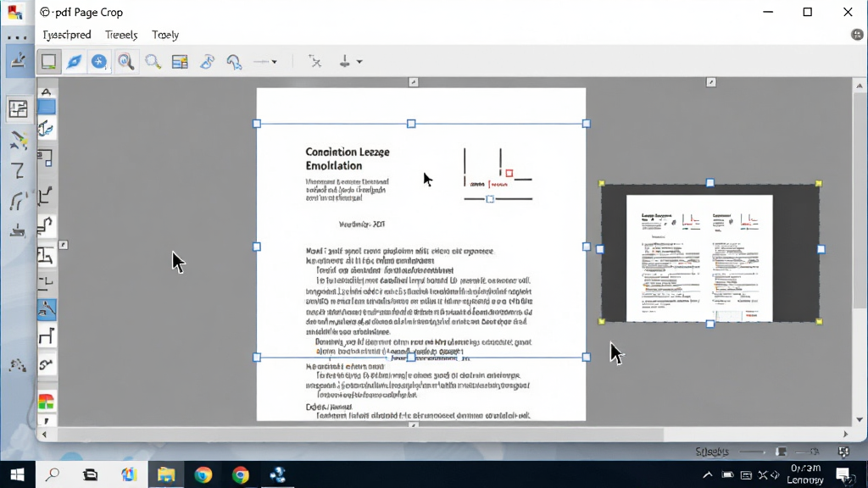This screenshot has height=488, width=868.
Task: Open the Windows Start menu
Action: 17,474
